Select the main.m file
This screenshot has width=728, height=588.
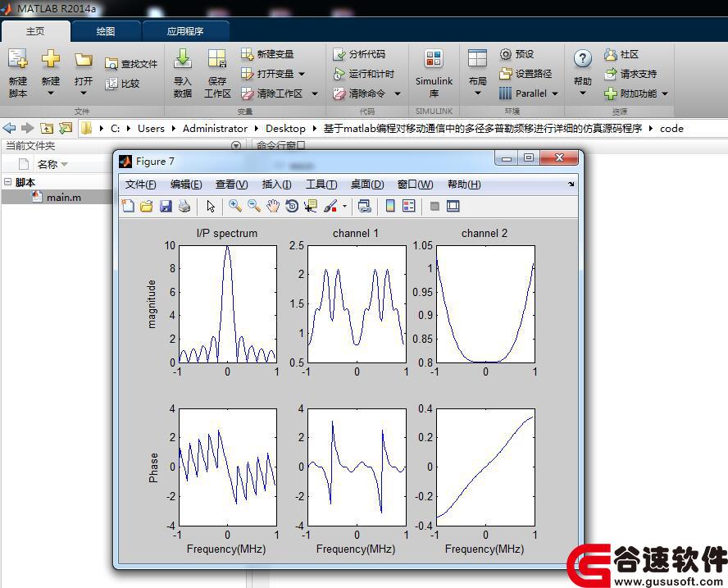pos(64,198)
